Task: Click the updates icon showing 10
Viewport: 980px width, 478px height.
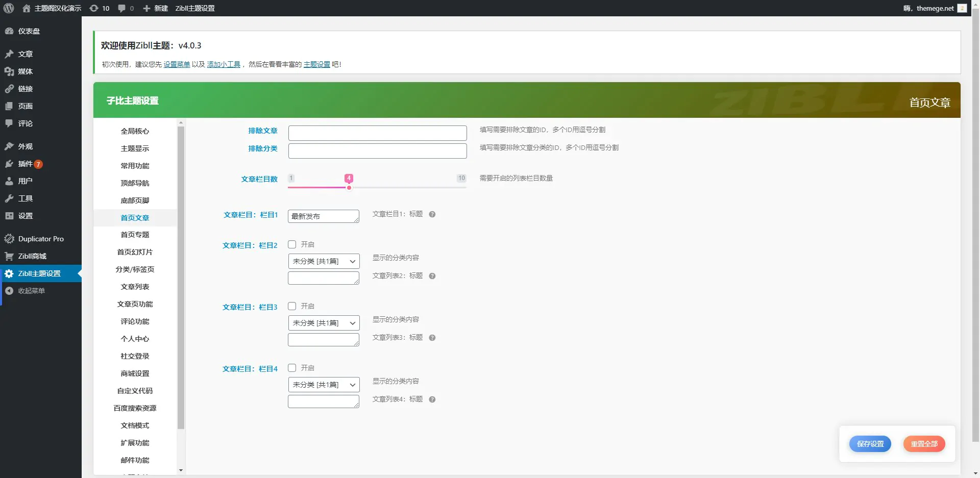Action: 94,8
